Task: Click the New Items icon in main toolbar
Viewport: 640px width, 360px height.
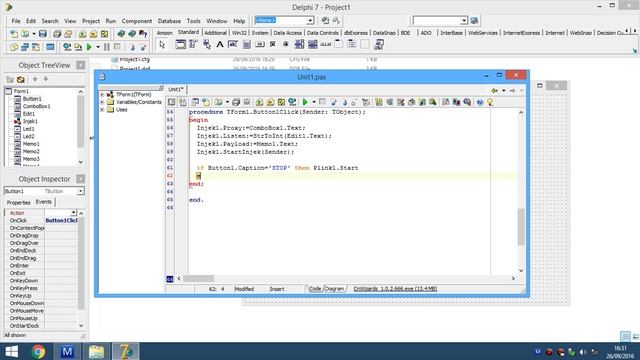Action: point(14,34)
